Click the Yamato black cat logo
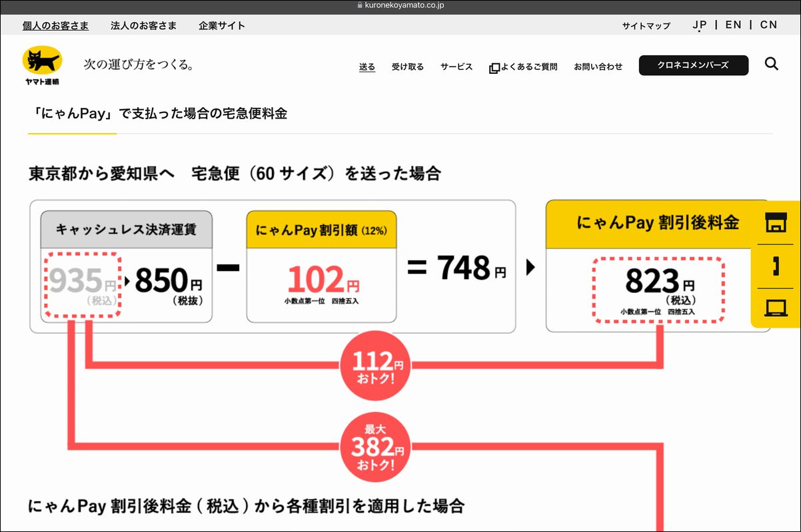The width and height of the screenshot is (801, 532). [42, 66]
